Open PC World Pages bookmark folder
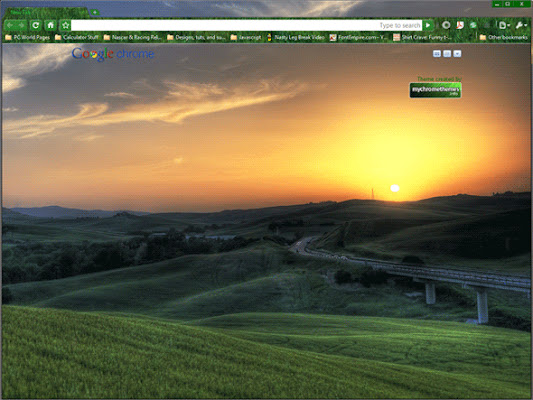This screenshot has height=400, width=533. [x=27, y=37]
